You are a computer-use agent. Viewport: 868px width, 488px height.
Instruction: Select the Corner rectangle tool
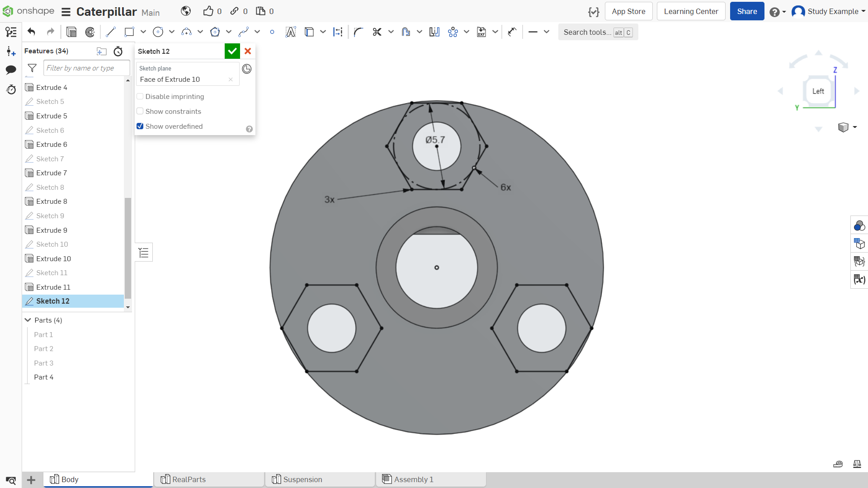click(129, 32)
